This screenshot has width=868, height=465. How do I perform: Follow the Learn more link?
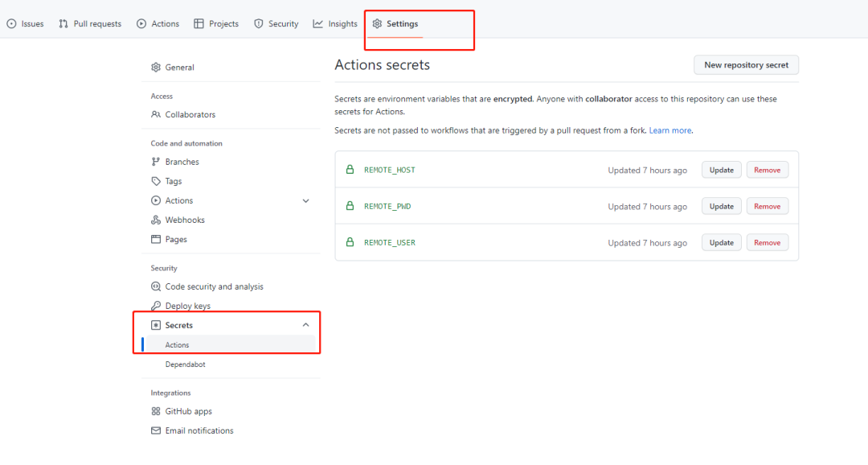(669, 130)
